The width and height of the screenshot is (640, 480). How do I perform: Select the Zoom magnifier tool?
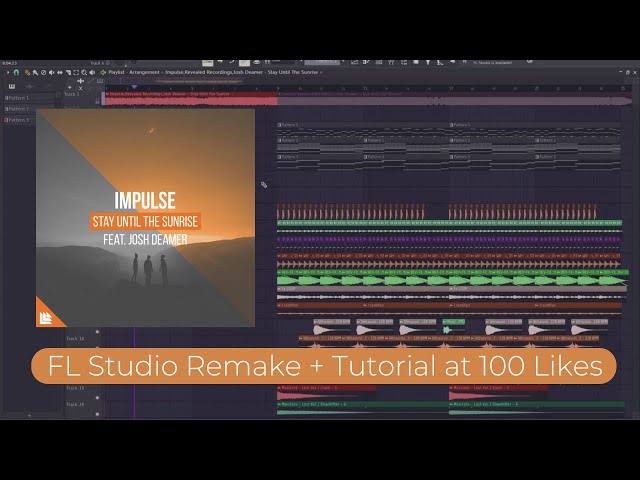pyautogui.click(x=84, y=72)
